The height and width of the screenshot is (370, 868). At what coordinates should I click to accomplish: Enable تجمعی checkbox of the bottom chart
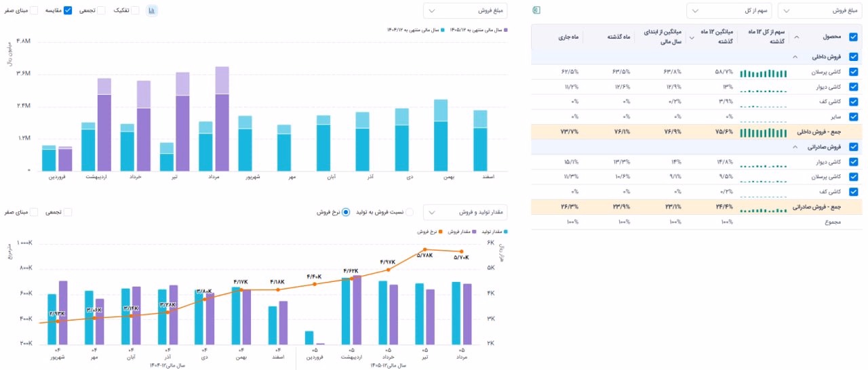click(68, 212)
